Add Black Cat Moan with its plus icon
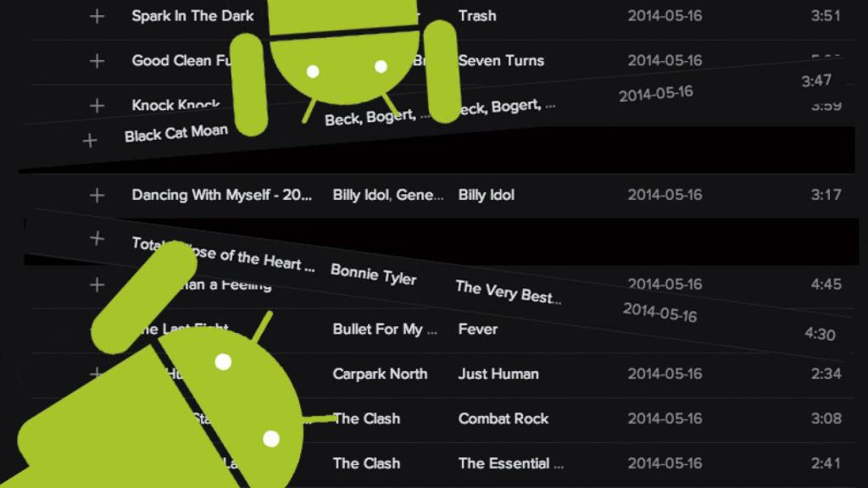The height and width of the screenshot is (488, 868). pos(90,141)
